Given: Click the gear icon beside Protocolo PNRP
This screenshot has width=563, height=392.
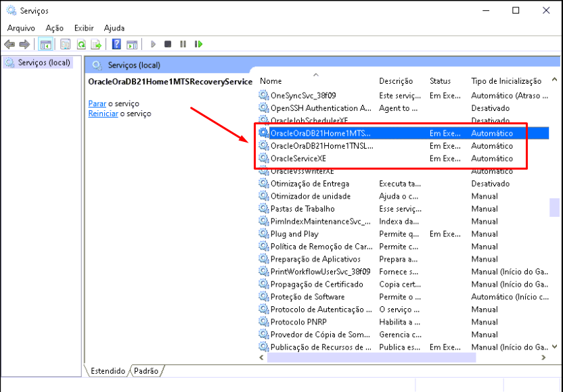Looking at the screenshot, I should pyautogui.click(x=263, y=321).
